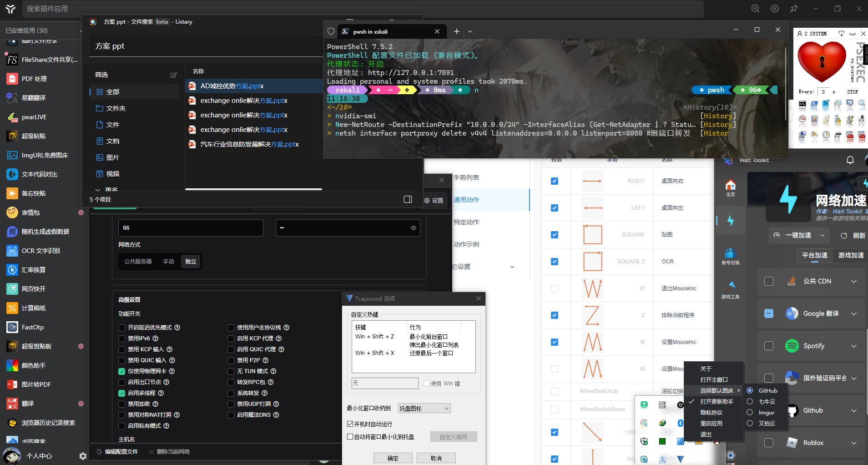Open Watt Toolkit 游戏工具 sidebar icon
Screen dimensions: 868x465
coord(731,290)
